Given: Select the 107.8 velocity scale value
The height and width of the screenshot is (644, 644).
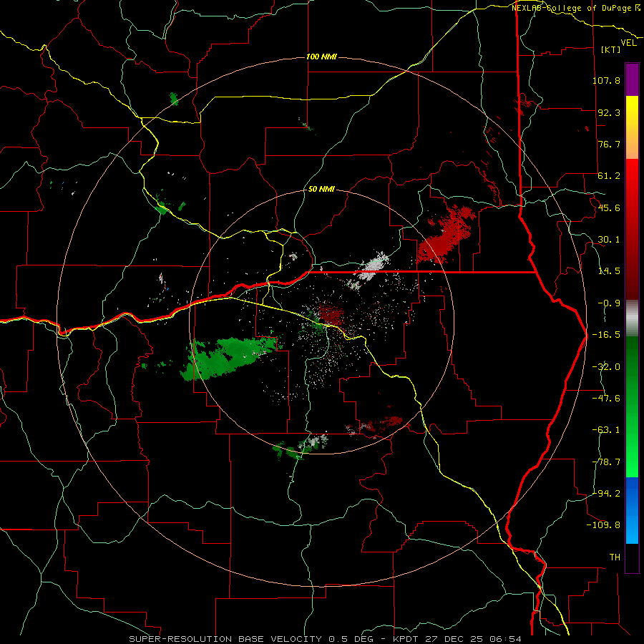Looking at the screenshot, I should 606,80.
